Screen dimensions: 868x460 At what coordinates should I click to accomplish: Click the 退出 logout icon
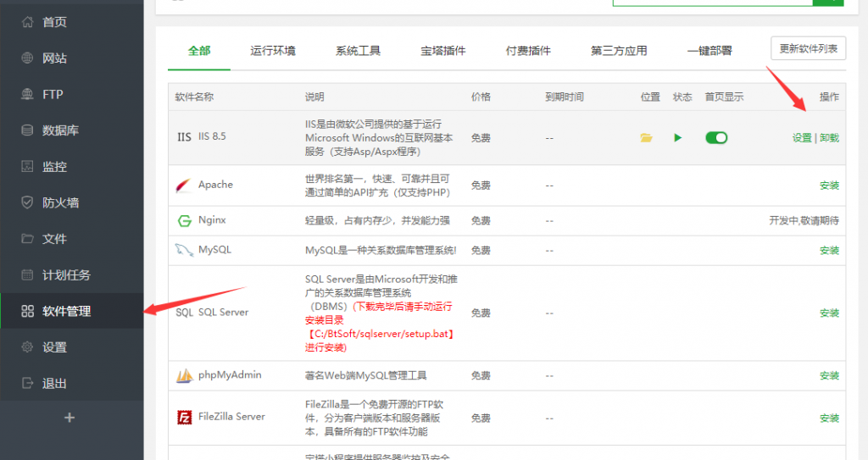[x=27, y=383]
